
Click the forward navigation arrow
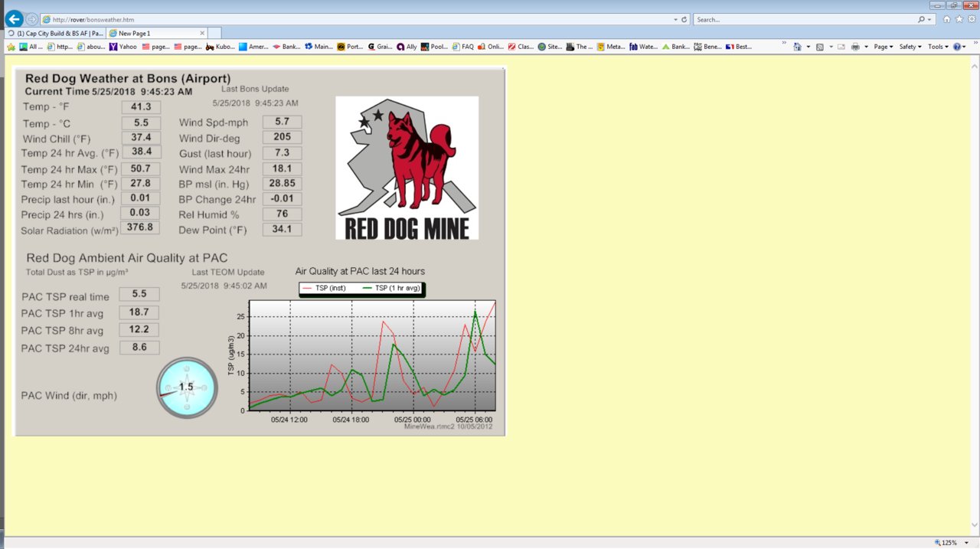coord(31,19)
